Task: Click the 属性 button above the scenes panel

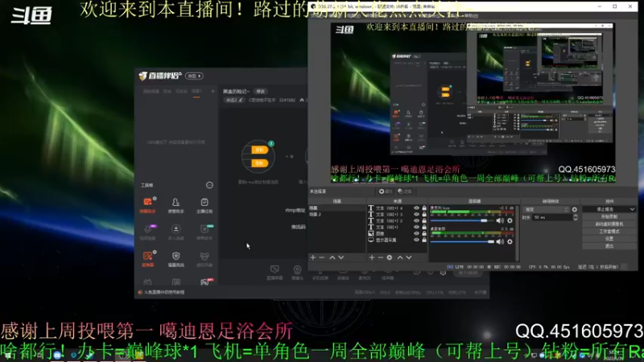Action: [386, 191]
